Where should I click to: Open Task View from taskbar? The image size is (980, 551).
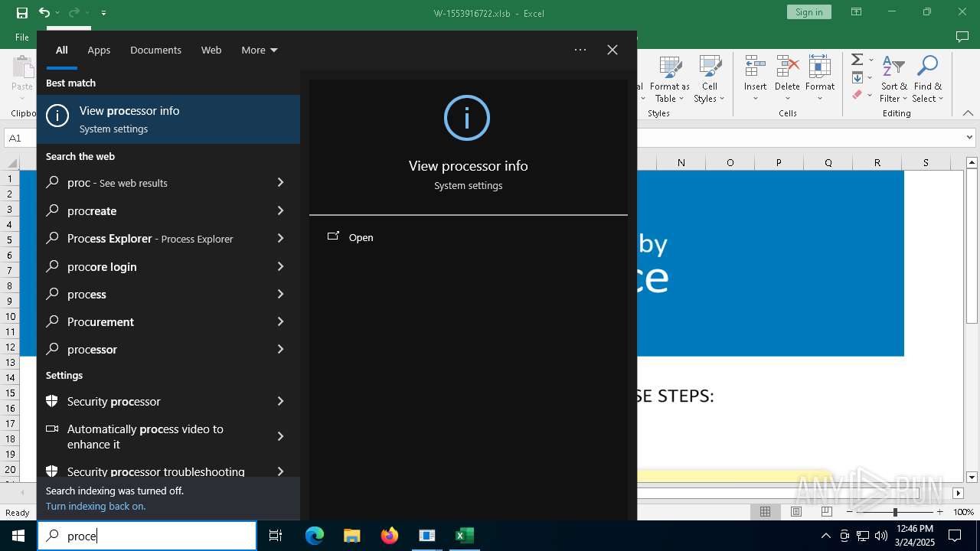pyautogui.click(x=276, y=536)
